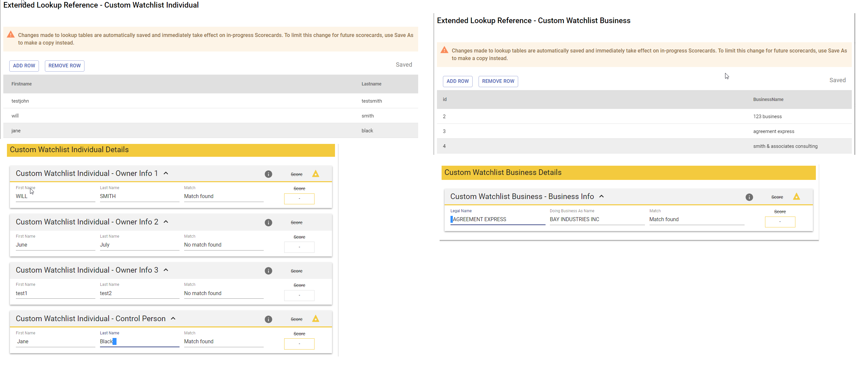Click First Name field containing June
This screenshot has height=371, width=868.
[x=55, y=245]
